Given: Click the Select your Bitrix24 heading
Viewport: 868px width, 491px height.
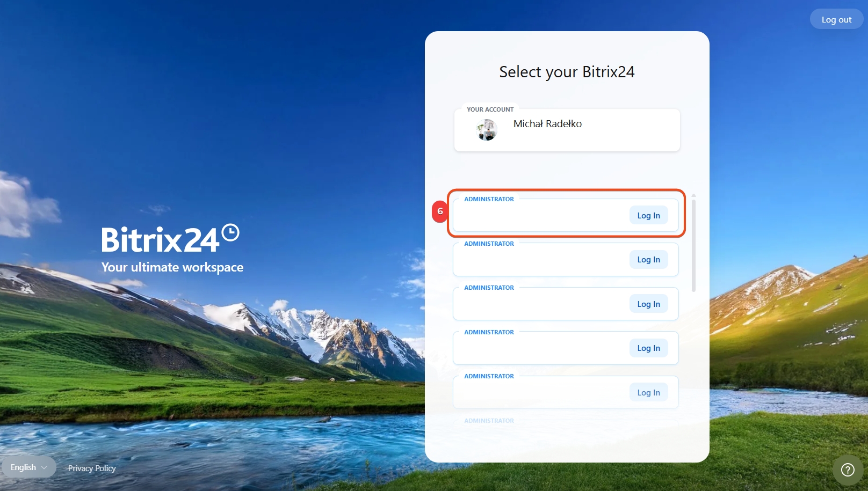Looking at the screenshot, I should click(567, 72).
